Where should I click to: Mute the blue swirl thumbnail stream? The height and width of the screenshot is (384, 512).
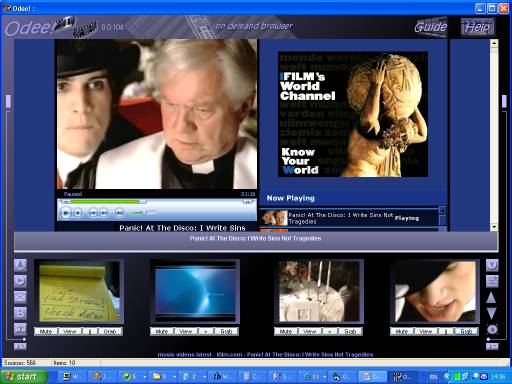point(162,331)
